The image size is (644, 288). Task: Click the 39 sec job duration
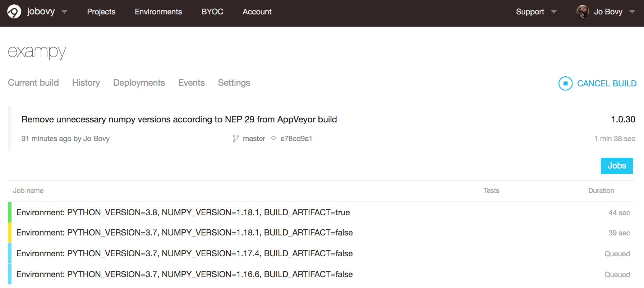pos(619,233)
